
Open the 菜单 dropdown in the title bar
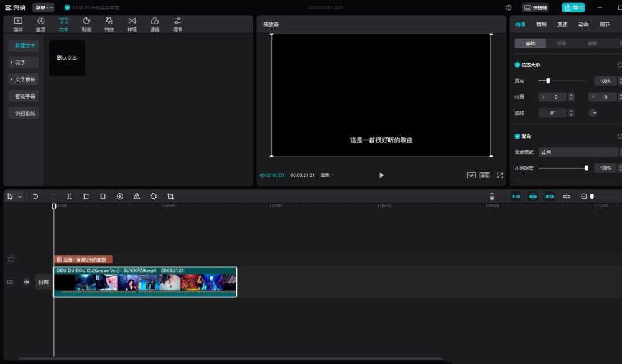[x=42, y=7]
